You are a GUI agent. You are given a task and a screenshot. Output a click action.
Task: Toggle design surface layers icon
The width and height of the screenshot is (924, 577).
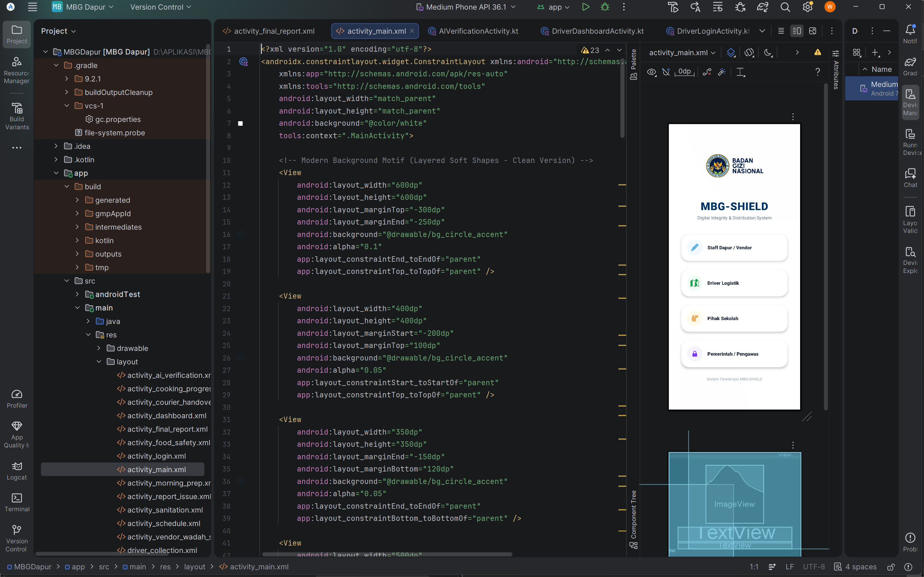(x=731, y=52)
